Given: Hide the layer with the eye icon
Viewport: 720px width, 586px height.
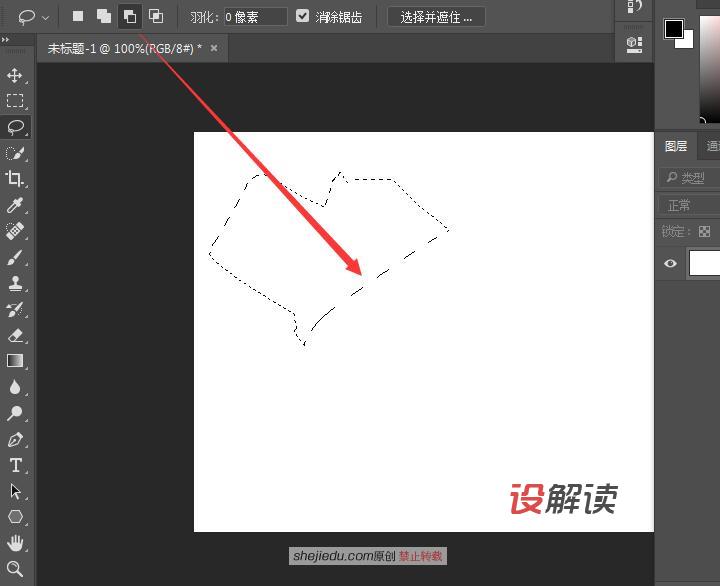Looking at the screenshot, I should 670,263.
